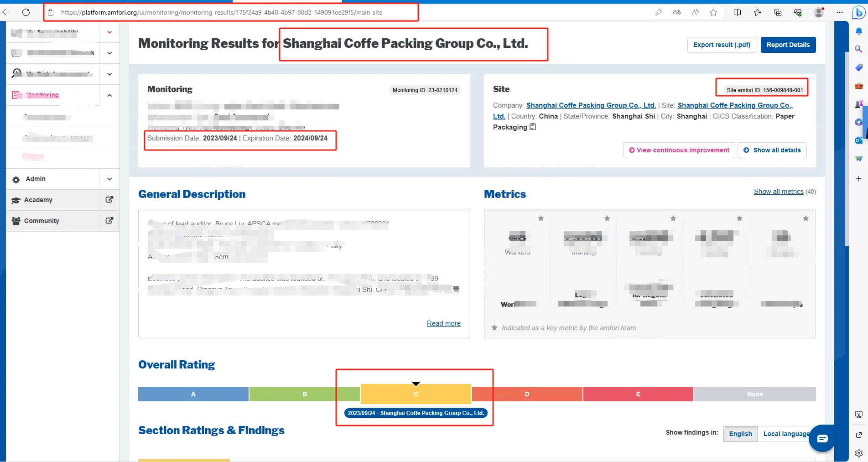Image resolution: width=868 pixels, height=462 pixels.
Task: Open the password key icon in address bar
Action: [658, 12]
